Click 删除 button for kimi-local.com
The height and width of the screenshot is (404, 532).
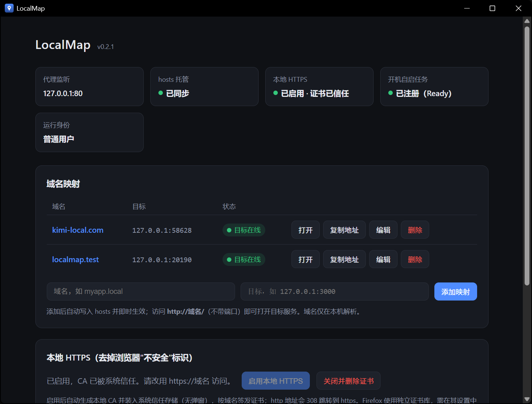click(x=415, y=230)
